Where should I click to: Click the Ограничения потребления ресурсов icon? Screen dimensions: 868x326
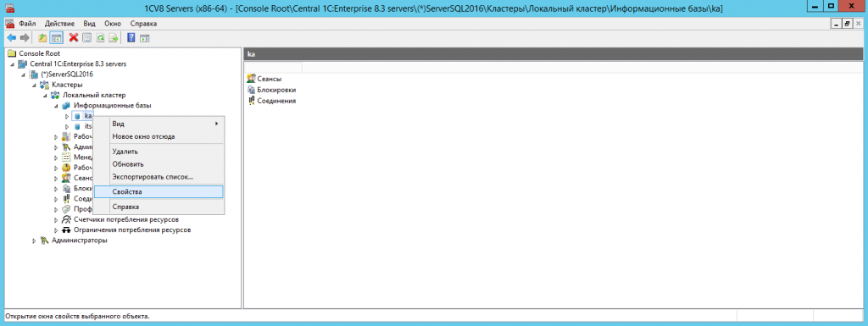66,229
